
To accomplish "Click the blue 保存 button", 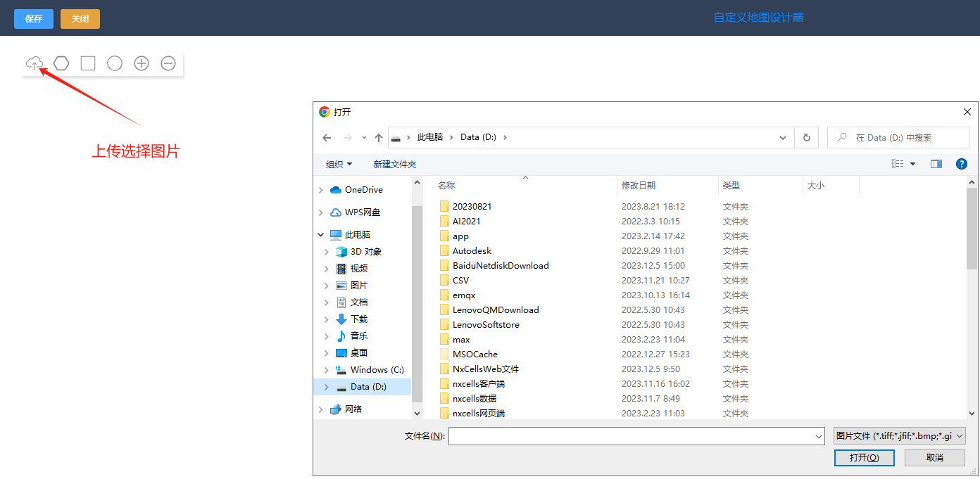I will 34,19.
